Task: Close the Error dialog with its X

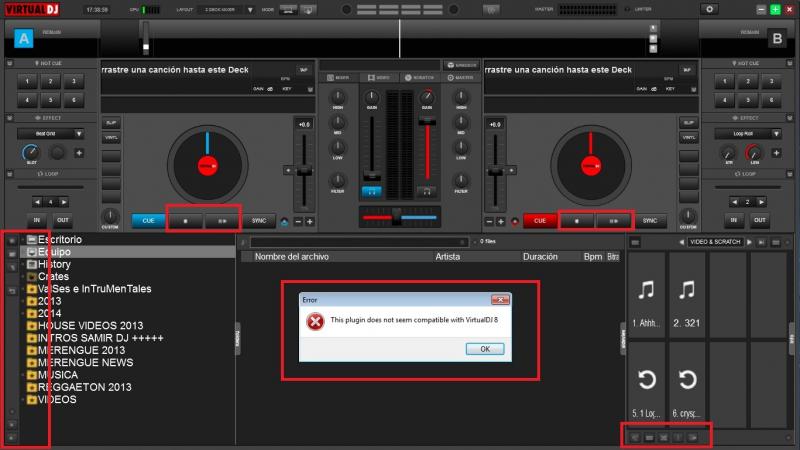Action: coord(500,299)
